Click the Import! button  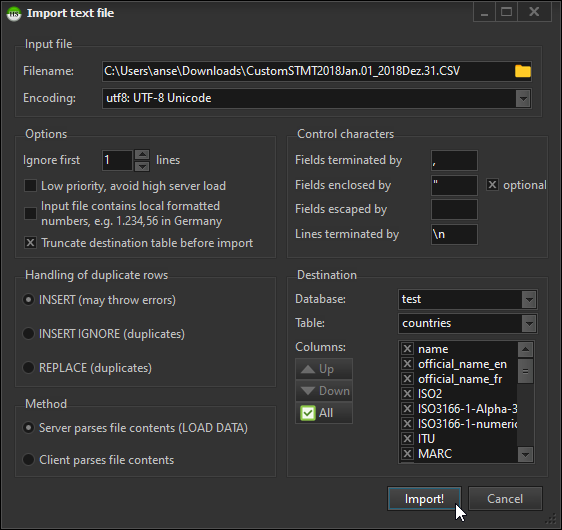[424, 498]
